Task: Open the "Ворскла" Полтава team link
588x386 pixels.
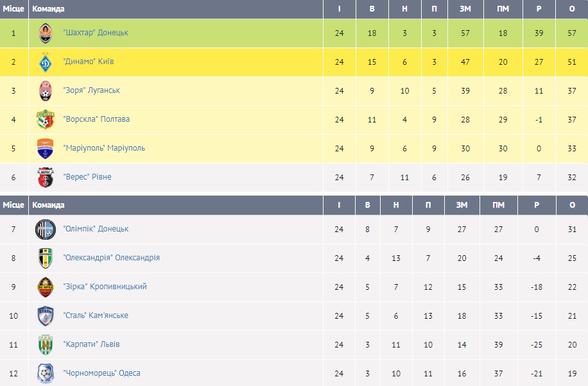Action: pyautogui.click(x=96, y=119)
